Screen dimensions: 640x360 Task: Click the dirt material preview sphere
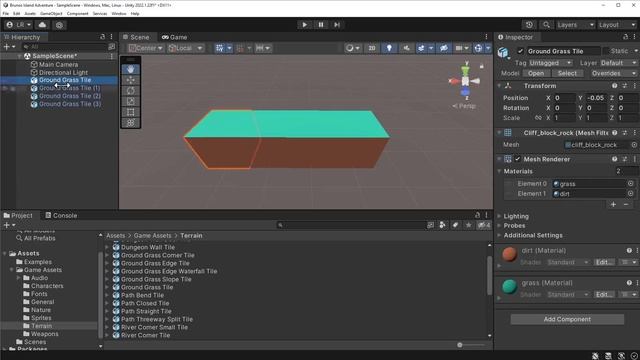[x=509, y=254]
